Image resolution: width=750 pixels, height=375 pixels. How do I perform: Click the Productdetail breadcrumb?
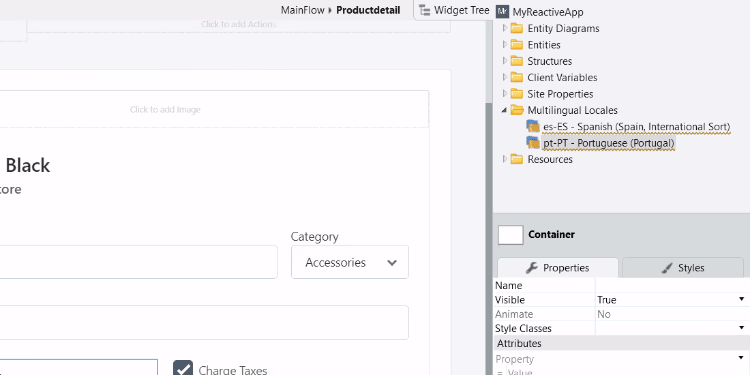368,10
